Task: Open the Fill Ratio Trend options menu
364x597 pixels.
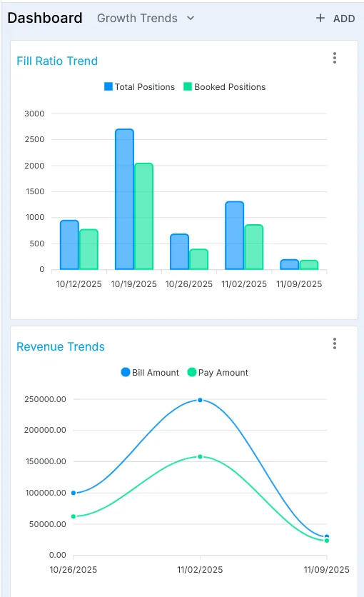Action: 334,58
